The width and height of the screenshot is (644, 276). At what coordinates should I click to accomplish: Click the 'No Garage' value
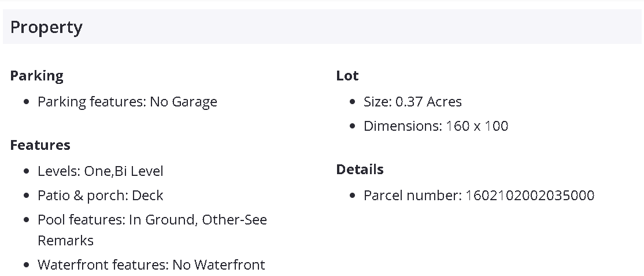184,102
